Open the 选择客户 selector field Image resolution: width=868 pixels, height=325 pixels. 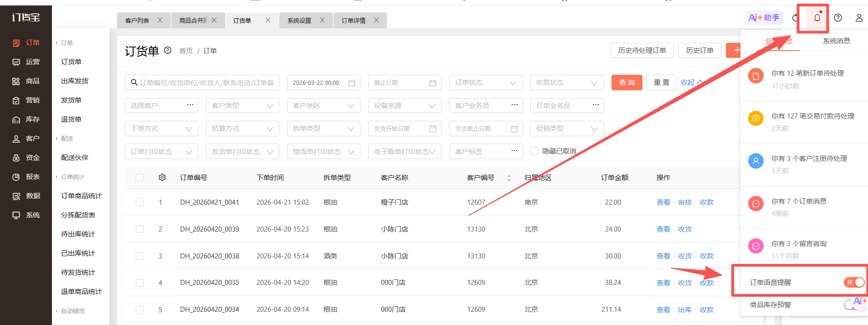click(x=161, y=106)
